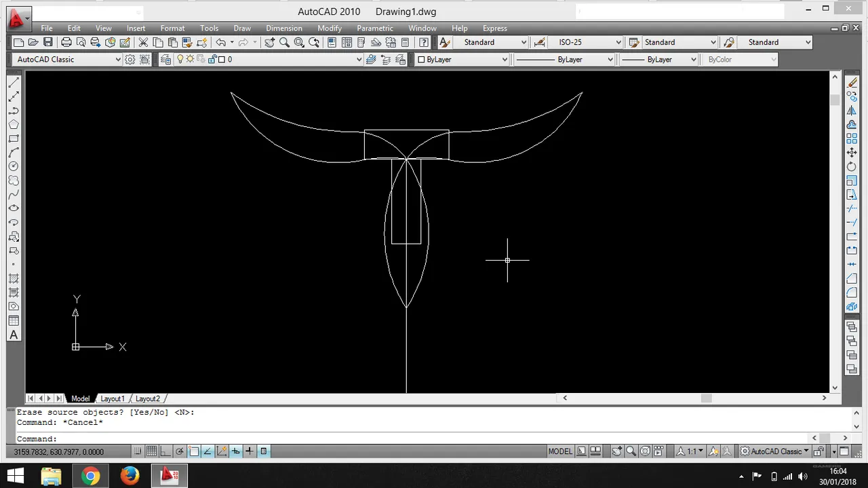Click the Text Style brush icon
868x488 pixels.
click(444, 42)
